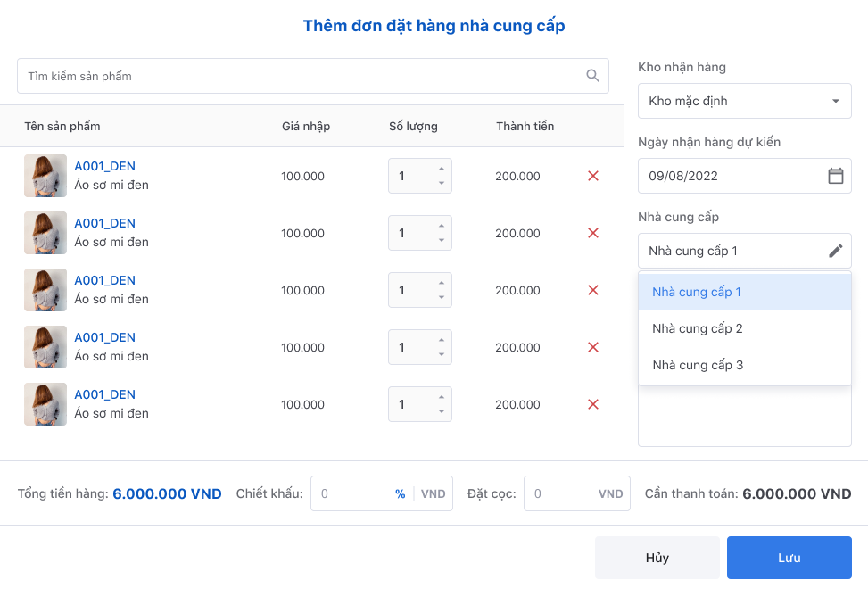Delete the second product row using red X
The width and height of the screenshot is (868, 596).
(x=592, y=234)
